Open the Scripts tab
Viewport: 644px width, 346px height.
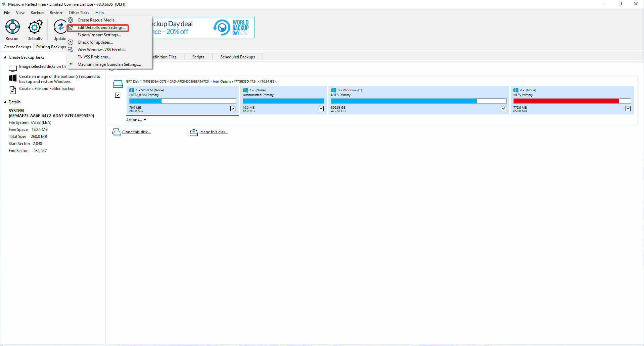click(x=198, y=57)
